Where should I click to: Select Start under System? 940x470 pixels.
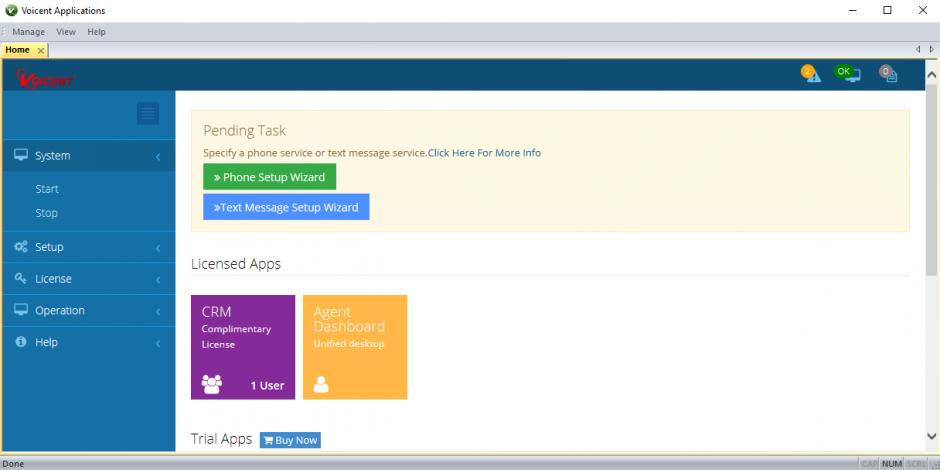point(47,189)
